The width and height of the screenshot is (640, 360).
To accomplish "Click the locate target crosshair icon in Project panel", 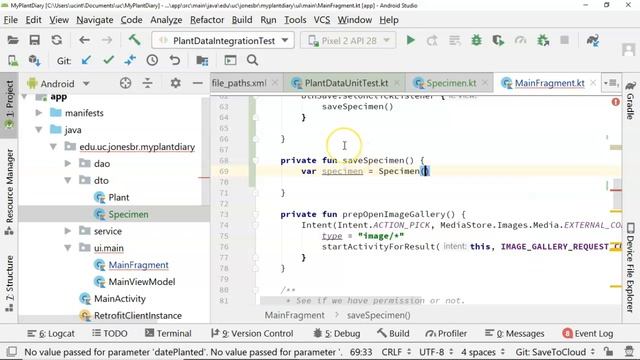I will coord(125,83).
